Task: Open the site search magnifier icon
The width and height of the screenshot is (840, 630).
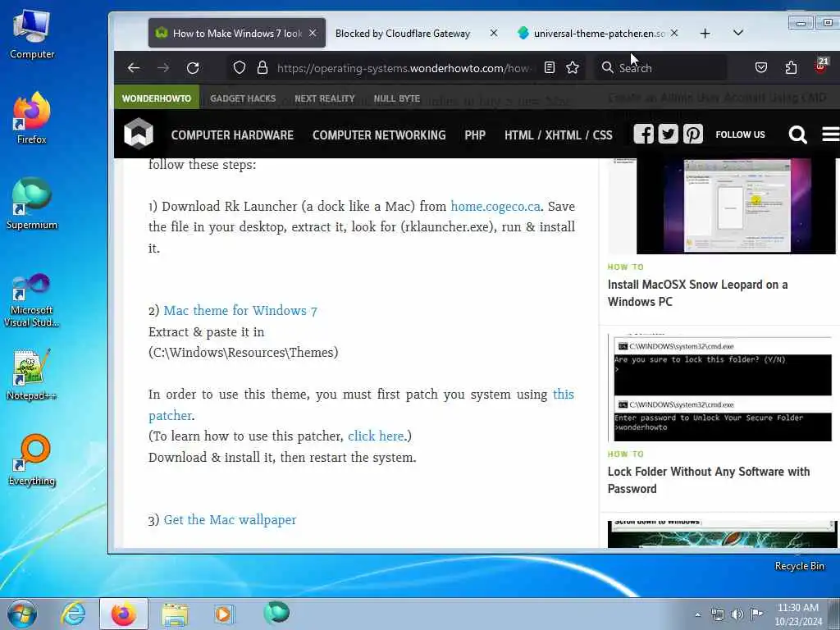Action: (x=797, y=135)
